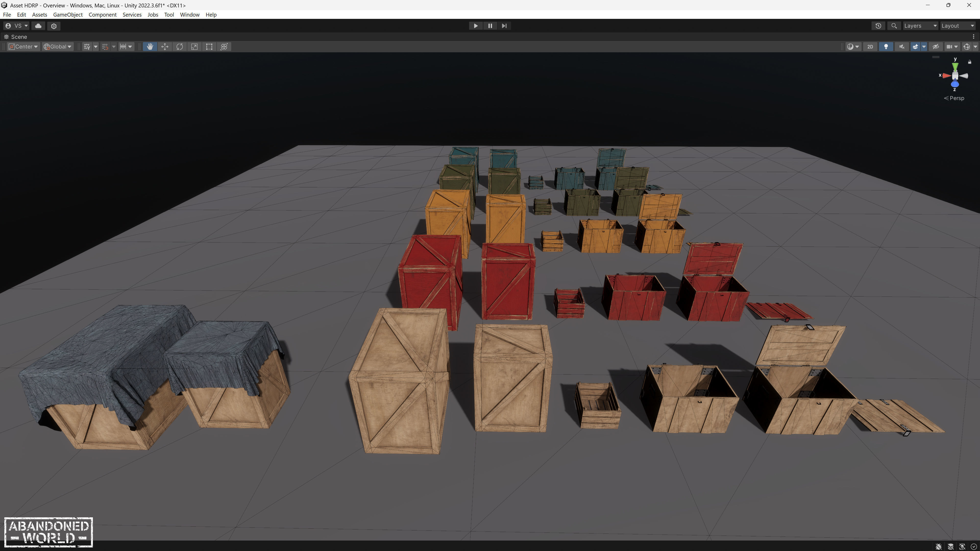Screen dimensions: 980x551
Task: Open the Unity app icon in the title bar
Action: (4, 5)
